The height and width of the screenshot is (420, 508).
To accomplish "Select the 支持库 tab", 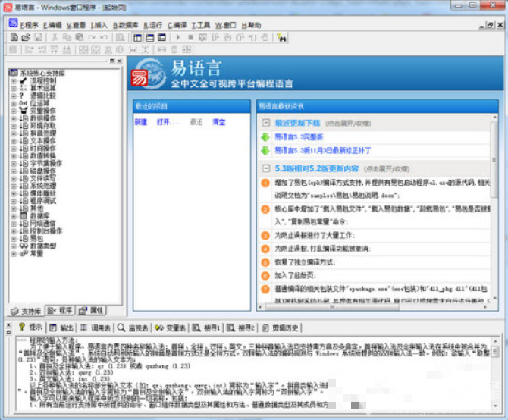I will (x=26, y=311).
